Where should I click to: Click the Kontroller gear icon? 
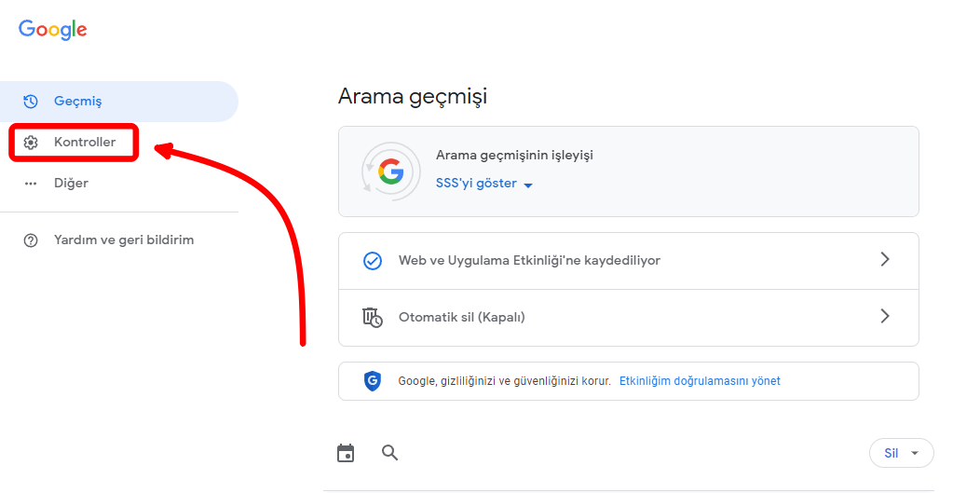[x=31, y=143]
